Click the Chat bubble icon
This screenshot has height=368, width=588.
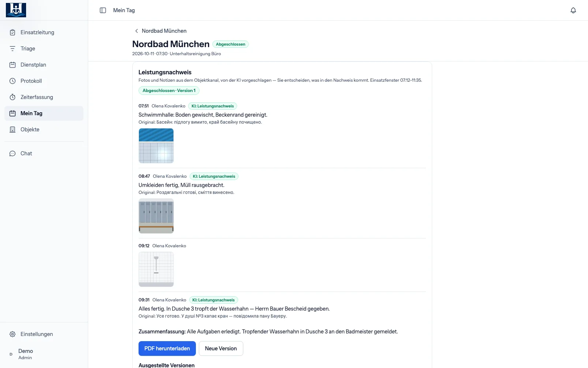pos(12,153)
